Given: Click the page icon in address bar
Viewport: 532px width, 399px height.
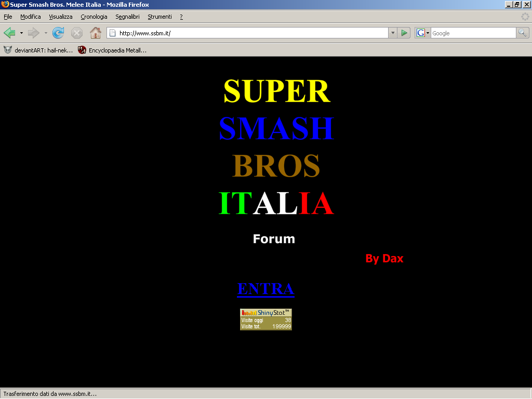Looking at the screenshot, I should click(x=113, y=33).
